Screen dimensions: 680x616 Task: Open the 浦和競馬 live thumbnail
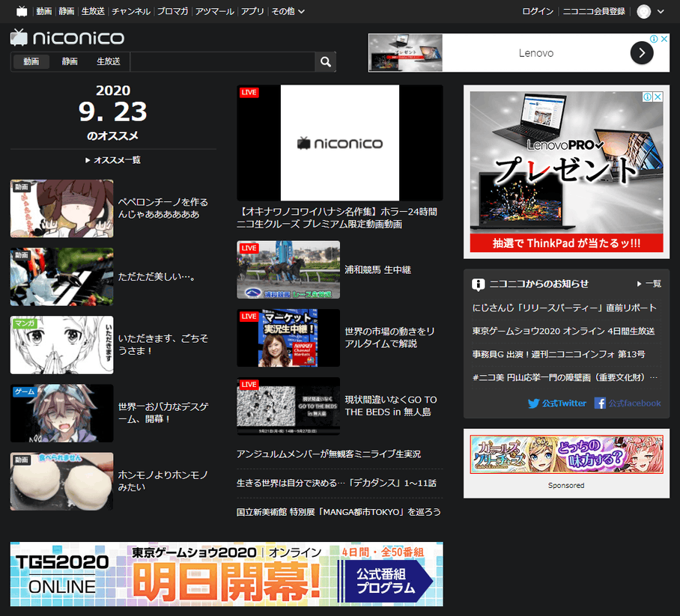[288, 270]
